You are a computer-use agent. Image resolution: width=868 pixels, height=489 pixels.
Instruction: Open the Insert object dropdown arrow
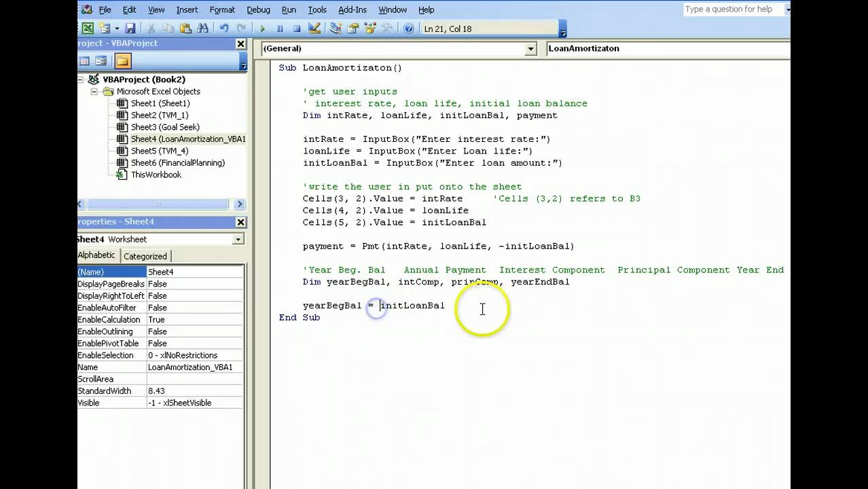coord(117,29)
